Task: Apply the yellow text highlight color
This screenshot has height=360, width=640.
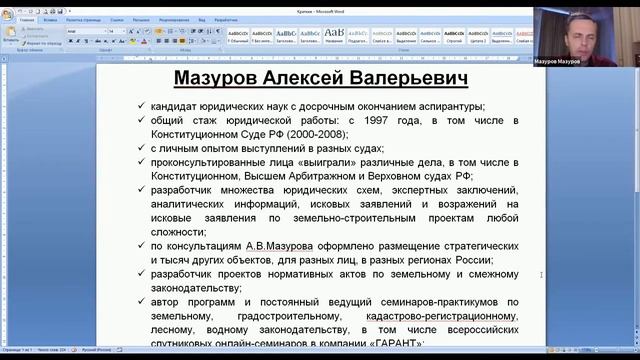Action: point(132,41)
